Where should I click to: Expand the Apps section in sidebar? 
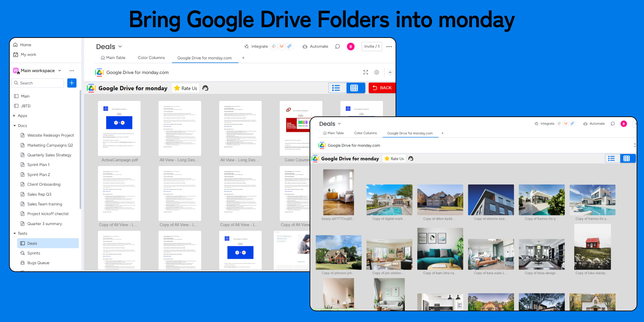click(x=14, y=116)
